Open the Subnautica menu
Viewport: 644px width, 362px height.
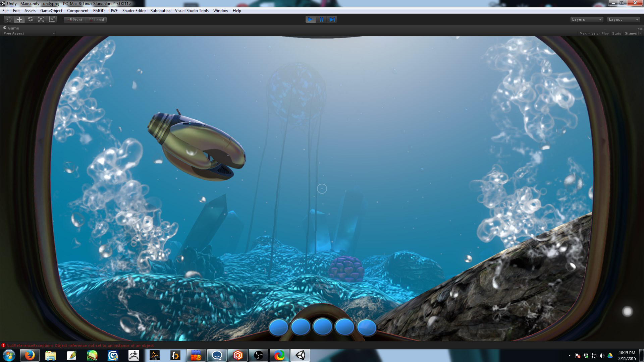click(160, 11)
